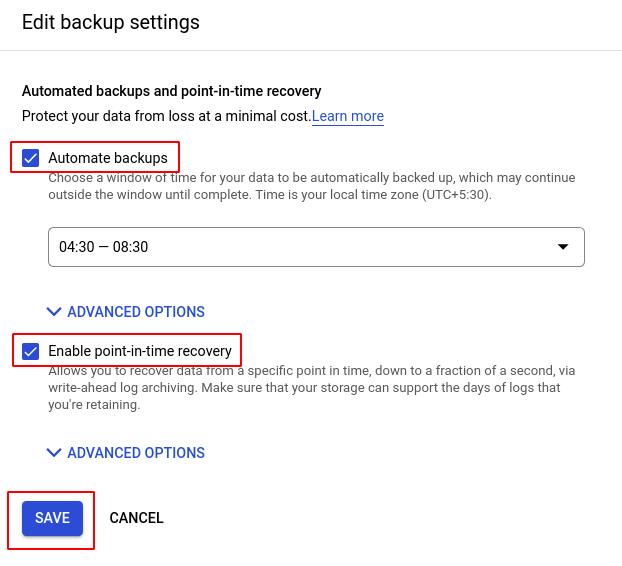Open the Learn more link

(348, 116)
